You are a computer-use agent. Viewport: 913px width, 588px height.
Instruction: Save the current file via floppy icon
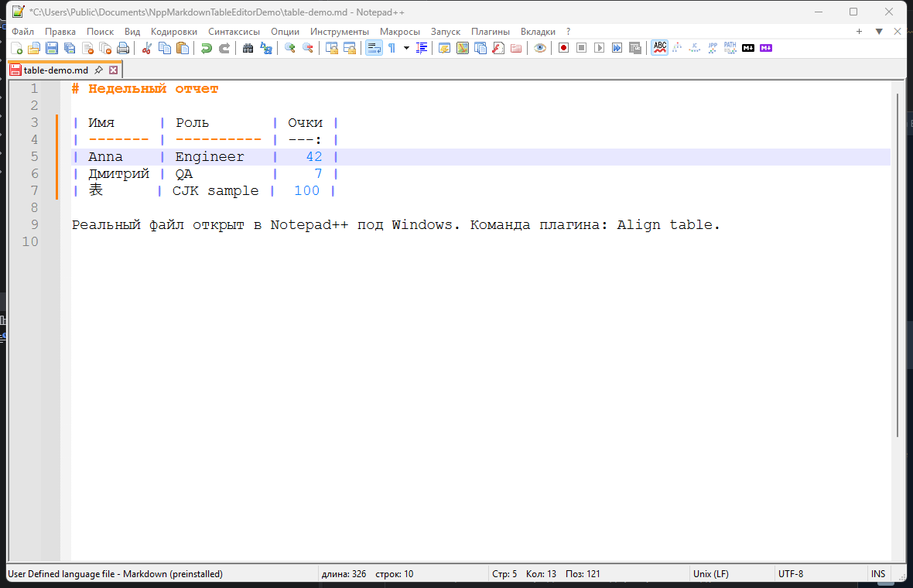click(52, 48)
